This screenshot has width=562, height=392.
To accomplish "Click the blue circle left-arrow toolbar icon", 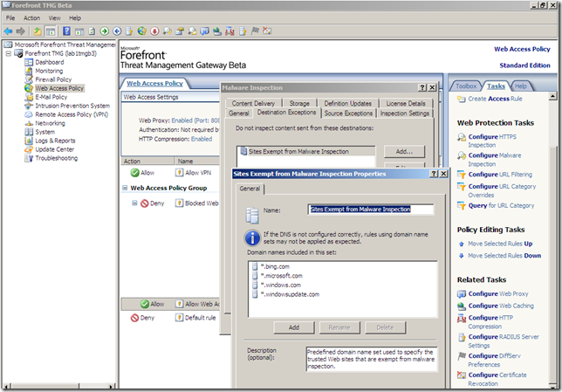I will [x=117, y=31].
